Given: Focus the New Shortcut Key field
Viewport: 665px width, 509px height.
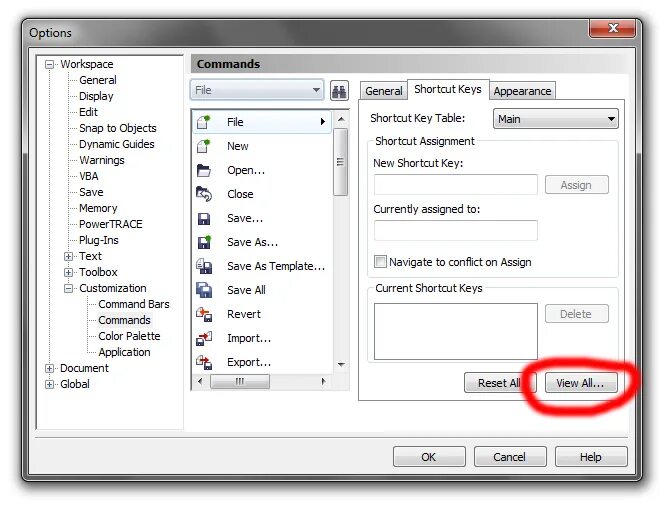Looking at the screenshot, I should click(x=455, y=185).
